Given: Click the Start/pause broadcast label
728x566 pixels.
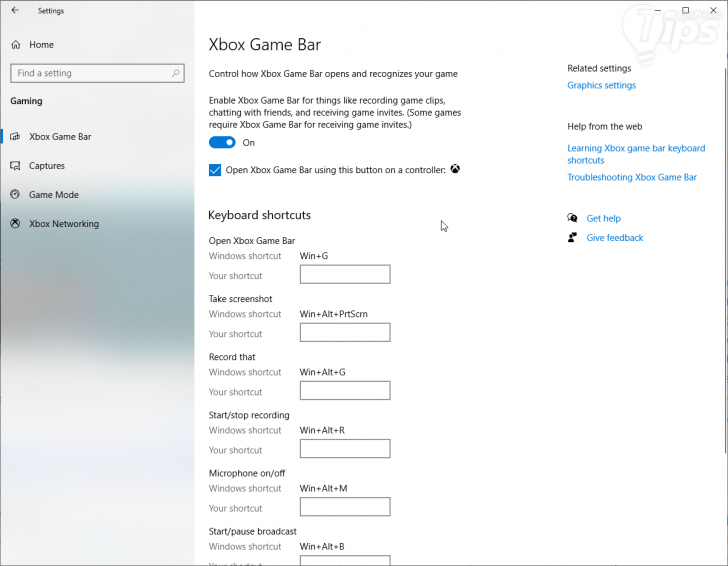Looking at the screenshot, I should (253, 531).
